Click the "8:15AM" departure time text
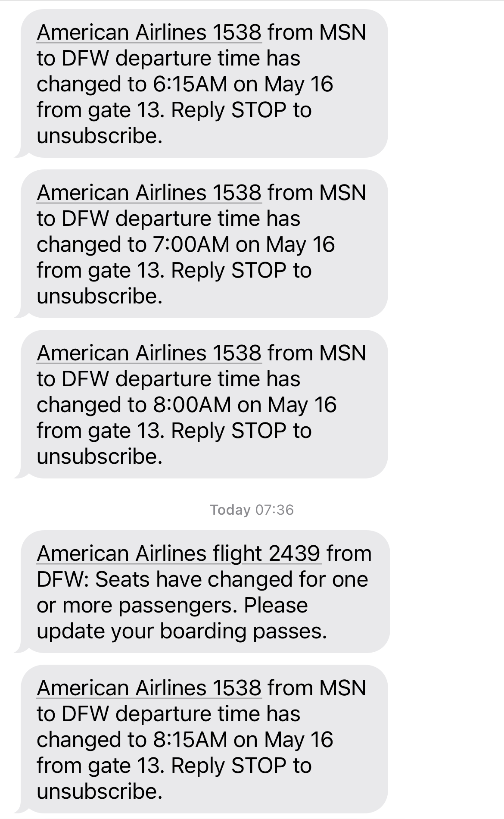The width and height of the screenshot is (504, 819). 190,740
